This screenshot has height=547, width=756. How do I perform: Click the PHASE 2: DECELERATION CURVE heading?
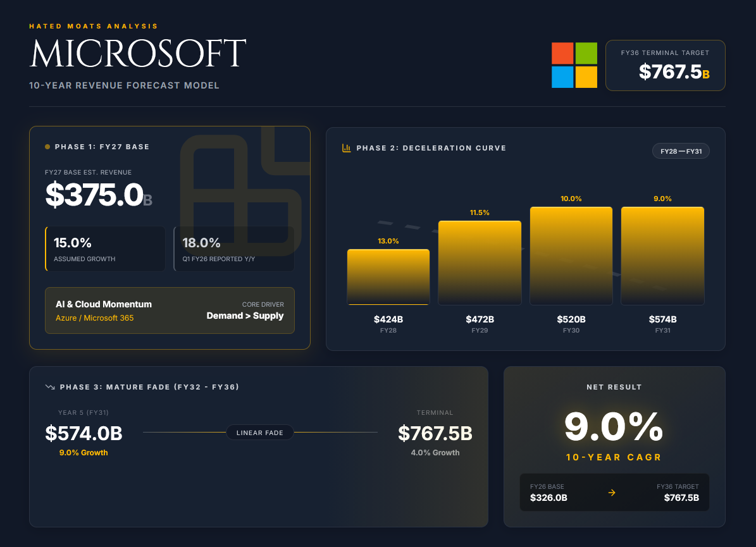click(431, 148)
